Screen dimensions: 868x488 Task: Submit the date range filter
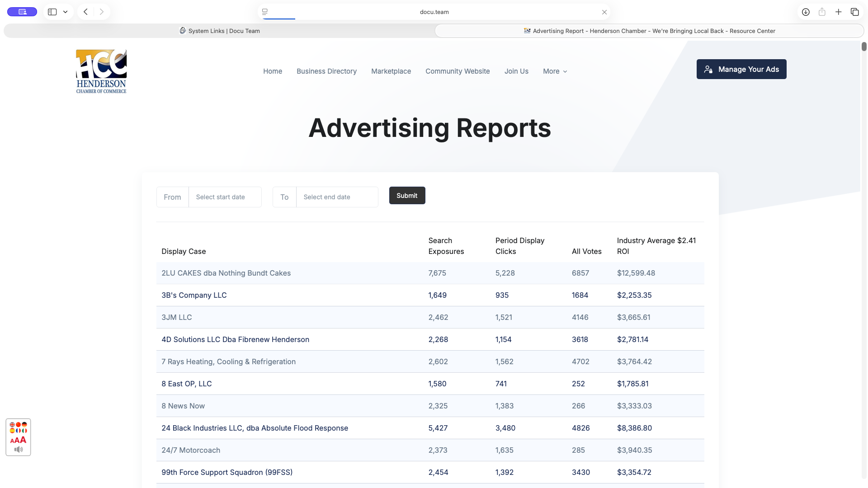tap(407, 196)
